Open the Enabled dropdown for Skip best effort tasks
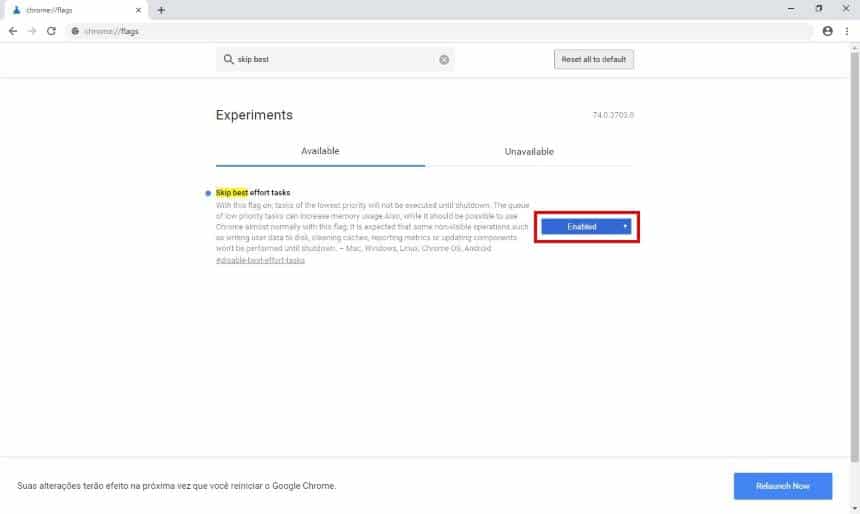The image size is (860, 514). point(586,227)
